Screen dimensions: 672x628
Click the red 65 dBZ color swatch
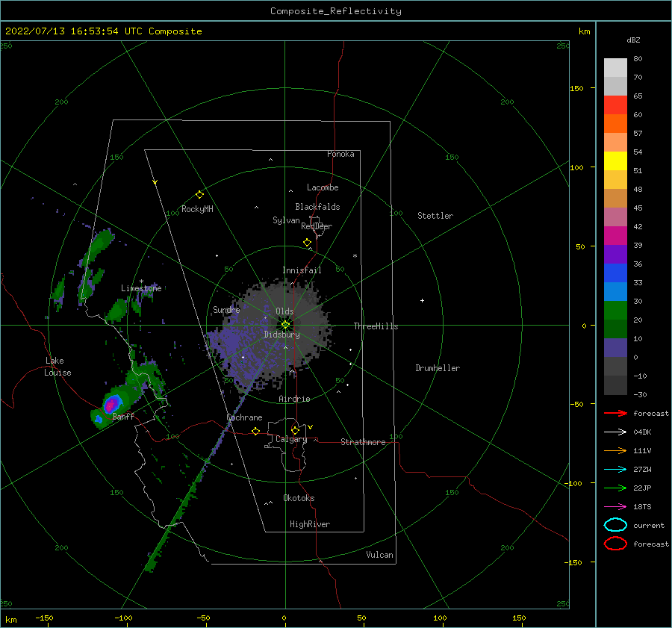pyautogui.click(x=615, y=105)
